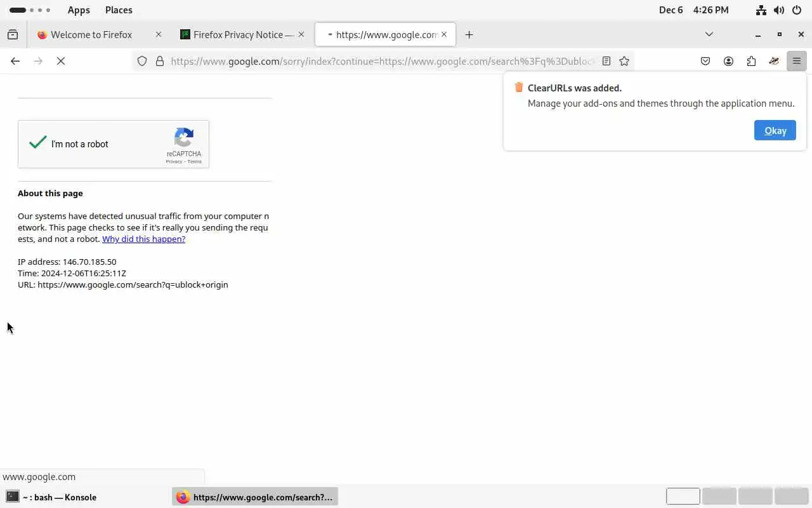Open the Extensions puzzle-piece icon
This screenshot has width=812, height=508.
click(x=751, y=61)
